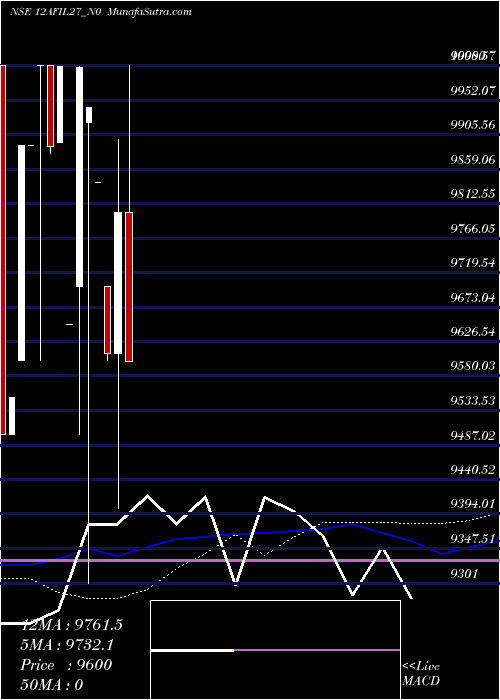Click the price label 9487.02
The width and height of the screenshot is (500, 700).
473,435
